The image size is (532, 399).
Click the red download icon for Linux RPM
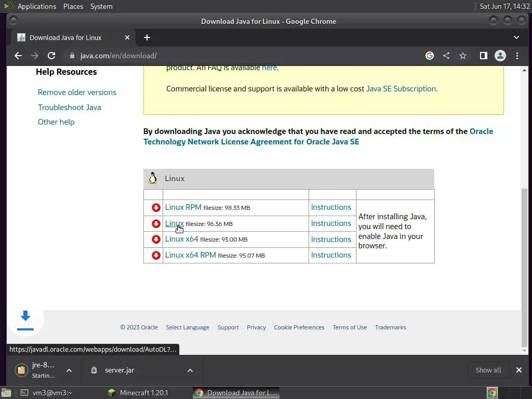pyautogui.click(x=156, y=208)
